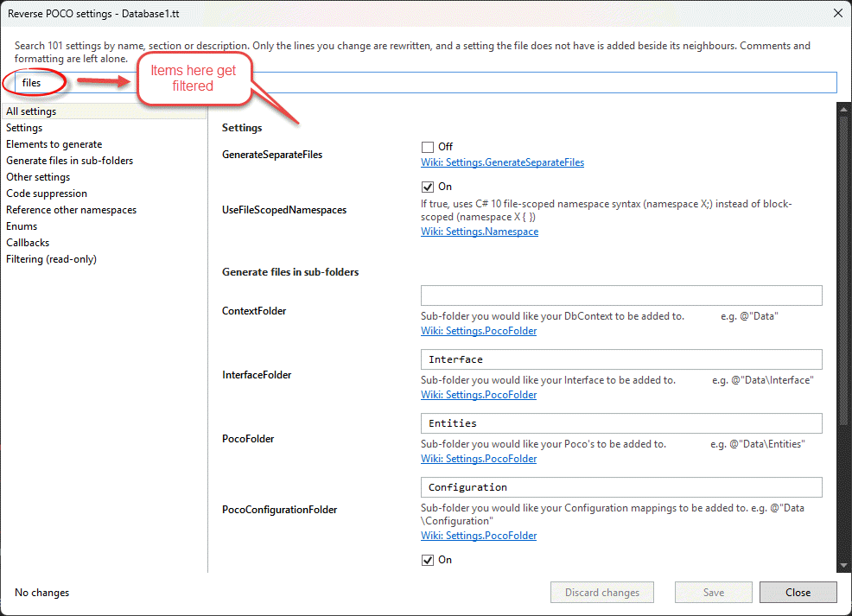
Task: Focus the search box containing 'files'
Action: pos(426,83)
